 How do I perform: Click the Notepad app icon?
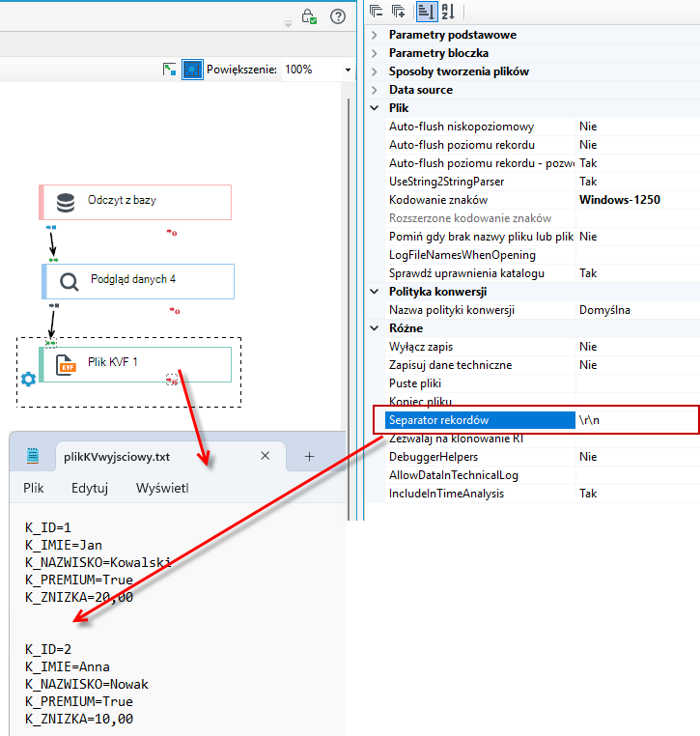coord(33,456)
